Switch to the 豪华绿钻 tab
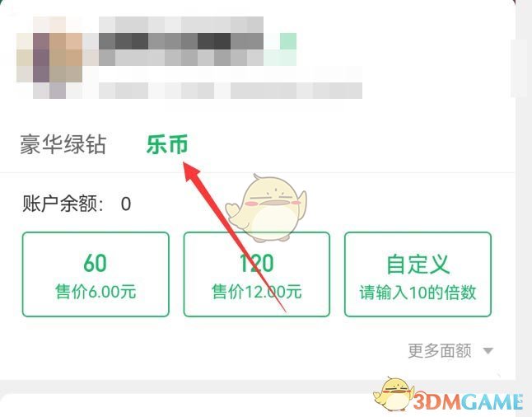The image size is (532, 417). pyautogui.click(x=63, y=144)
